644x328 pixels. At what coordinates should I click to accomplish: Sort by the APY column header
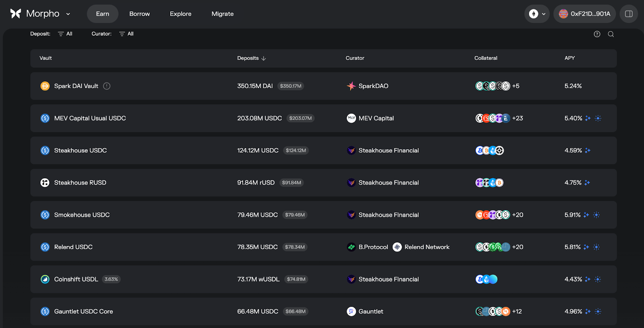pyautogui.click(x=570, y=58)
